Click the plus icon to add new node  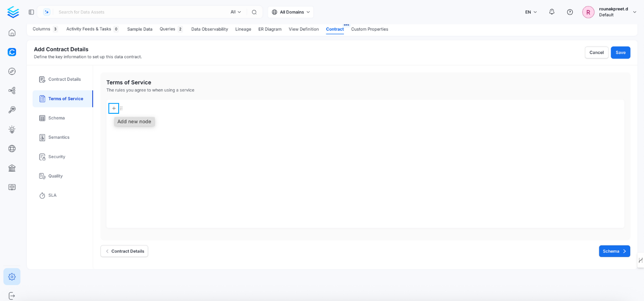pyautogui.click(x=114, y=108)
